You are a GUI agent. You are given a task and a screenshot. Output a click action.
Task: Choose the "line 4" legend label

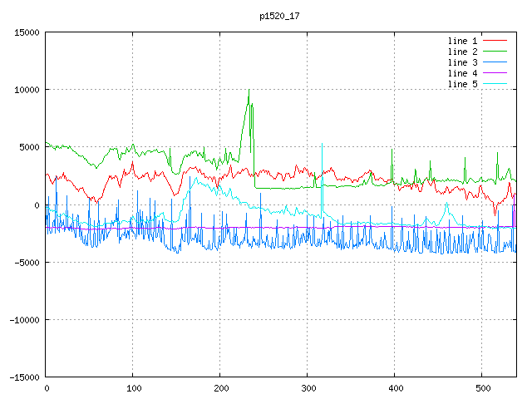tap(464, 73)
